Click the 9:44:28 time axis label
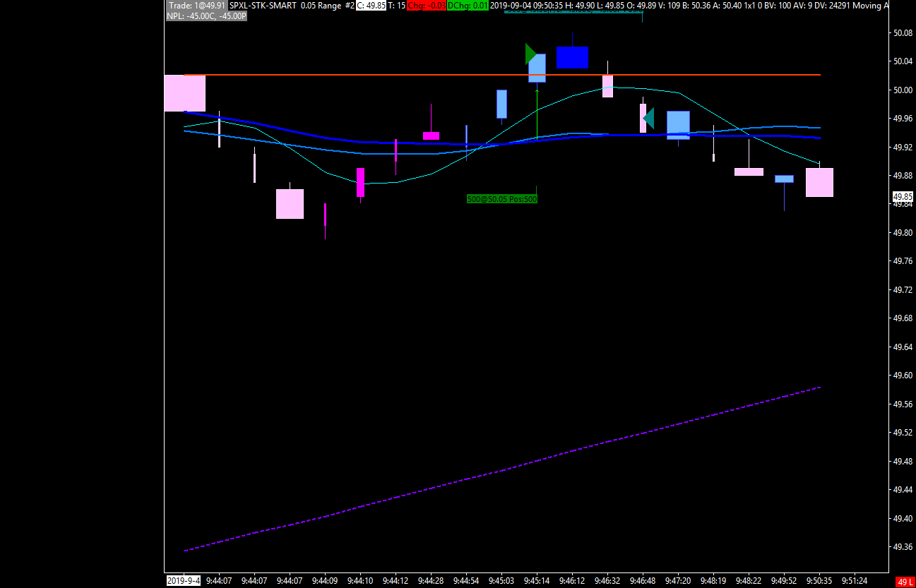 click(x=431, y=581)
